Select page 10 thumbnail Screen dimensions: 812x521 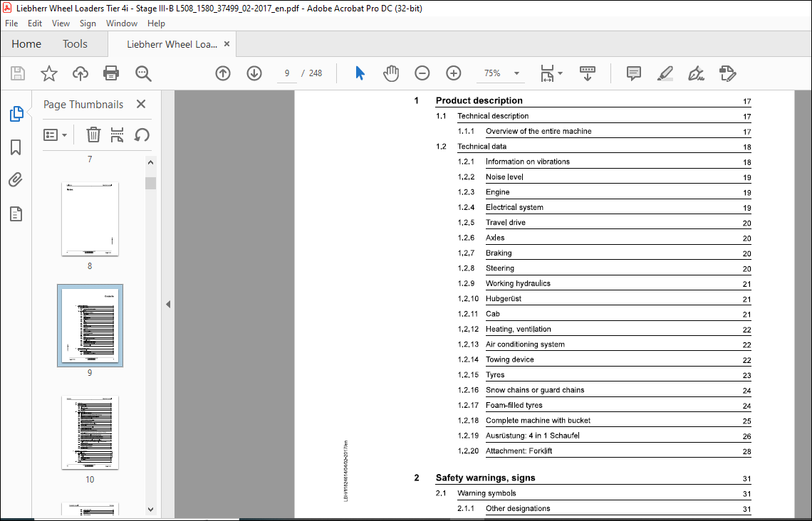point(90,433)
